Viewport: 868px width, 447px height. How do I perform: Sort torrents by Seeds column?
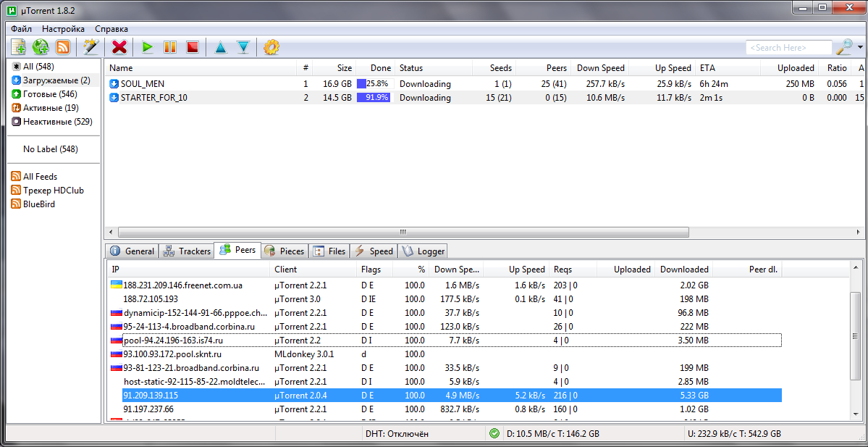pos(493,68)
